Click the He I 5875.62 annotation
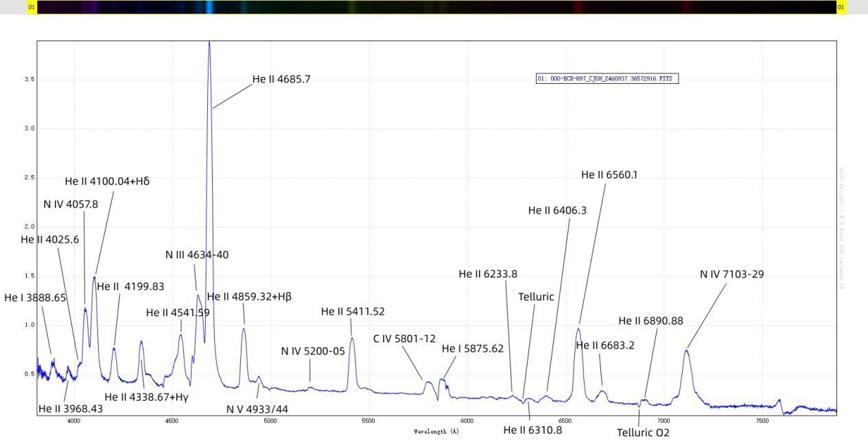The image size is (868, 441). [x=472, y=348]
